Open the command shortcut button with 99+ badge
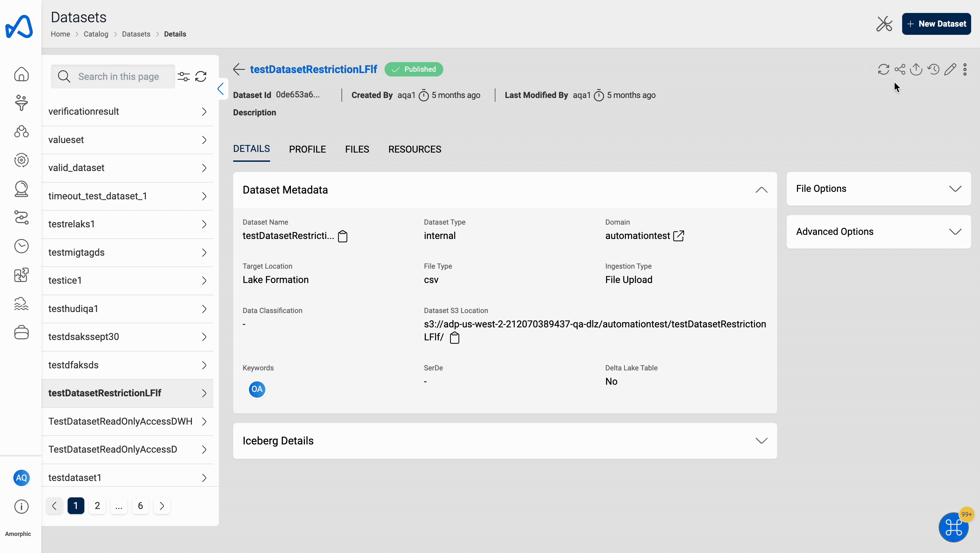The width and height of the screenshot is (980, 553). [x=953, y=527]
